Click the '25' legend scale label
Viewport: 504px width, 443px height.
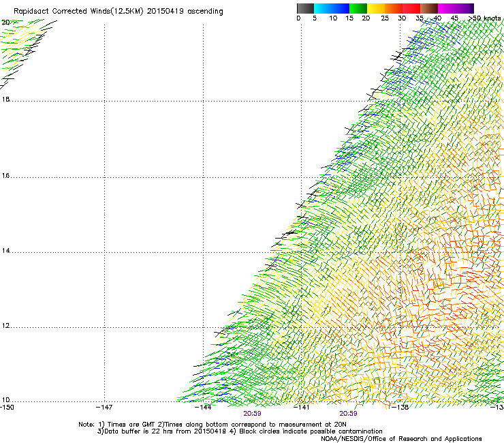click(x=385, y=18)
